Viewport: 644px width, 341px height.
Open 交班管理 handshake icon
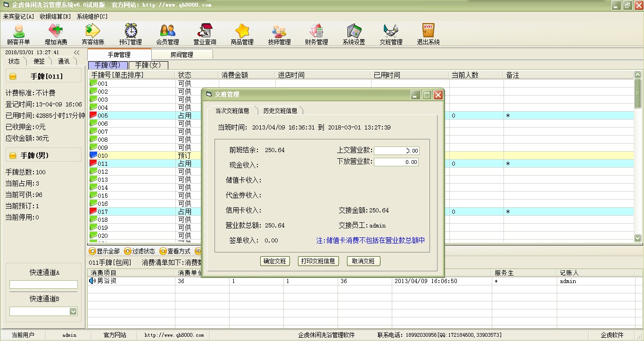click(391, 34)
